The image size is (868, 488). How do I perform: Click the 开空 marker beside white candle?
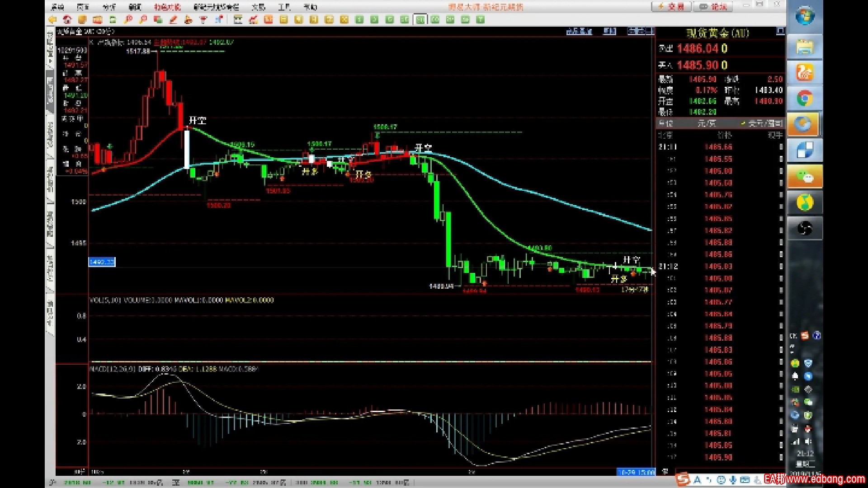click(x=197, y=120)
